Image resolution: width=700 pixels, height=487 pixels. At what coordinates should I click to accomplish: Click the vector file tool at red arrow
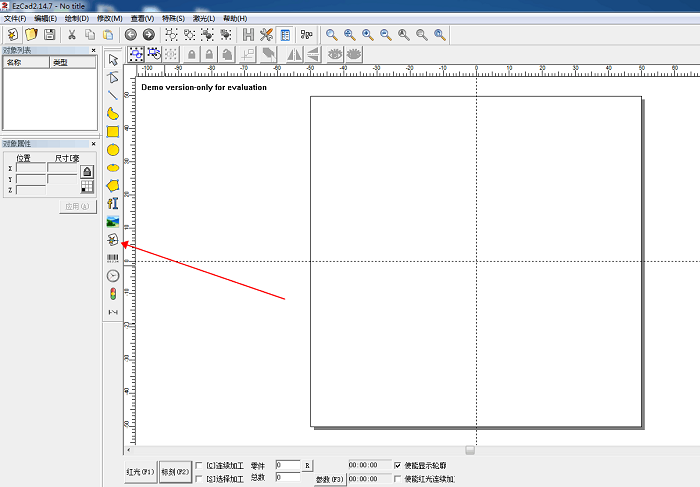[x=113, y=240]
